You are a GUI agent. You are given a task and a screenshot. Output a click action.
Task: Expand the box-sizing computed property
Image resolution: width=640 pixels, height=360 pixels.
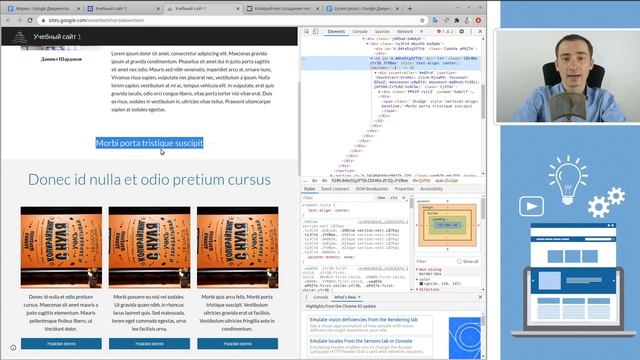tap(417, 270)
